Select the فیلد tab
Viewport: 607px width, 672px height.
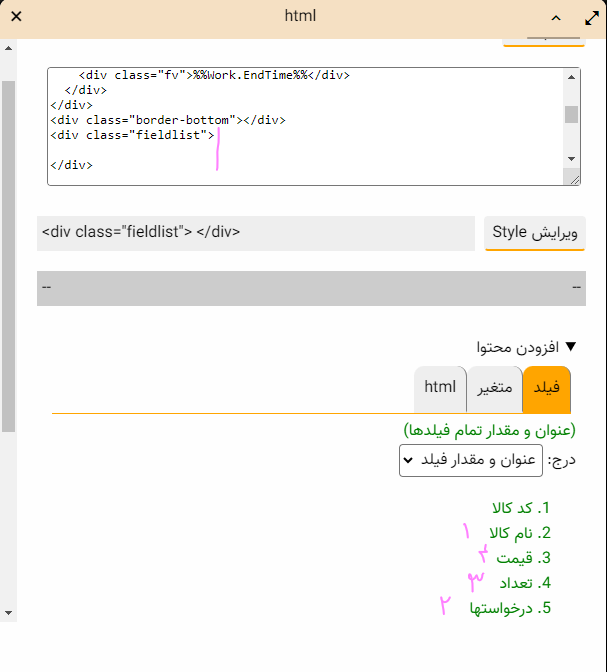click(x=546, y=388)
